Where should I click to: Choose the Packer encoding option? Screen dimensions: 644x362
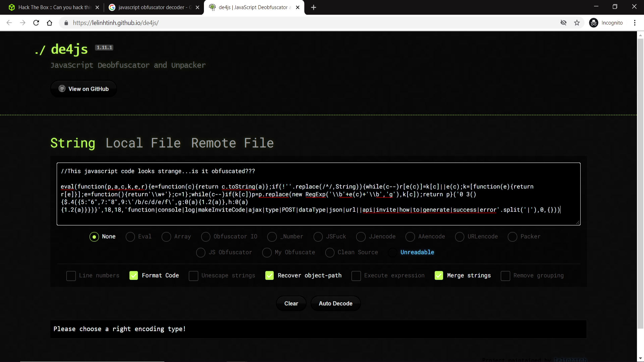click(513, 237)
